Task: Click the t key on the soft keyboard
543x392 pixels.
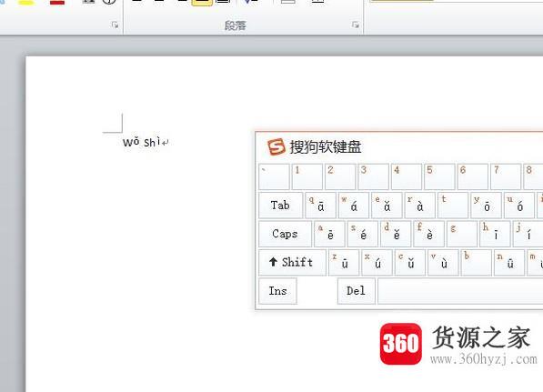Action: [453, 205]
